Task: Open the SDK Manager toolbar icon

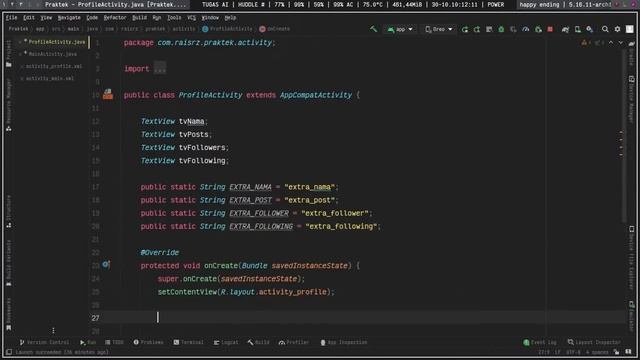Action: pyautogui.click(x=590, y=29)
